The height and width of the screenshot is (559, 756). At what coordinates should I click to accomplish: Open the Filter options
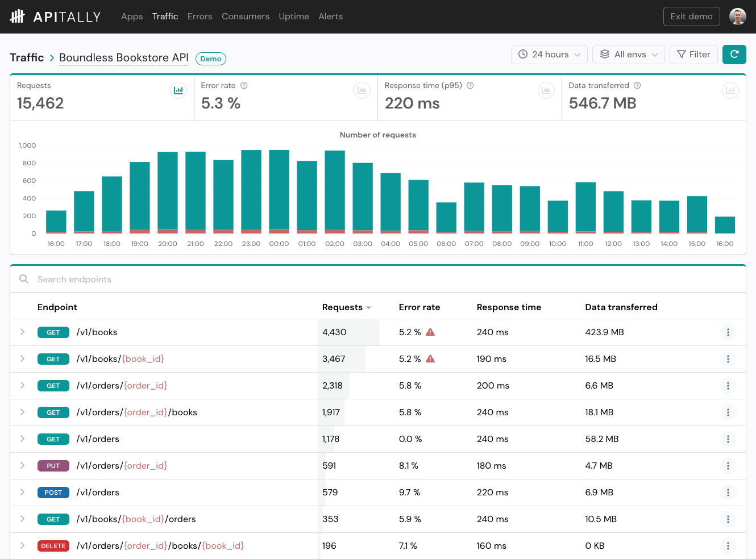pyautogui.click(x=693, y=54)
